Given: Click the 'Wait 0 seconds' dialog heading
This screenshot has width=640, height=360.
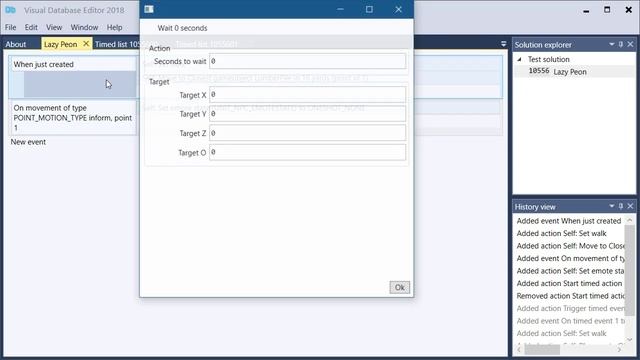Looking at the screenshot, I should (182, 28).
